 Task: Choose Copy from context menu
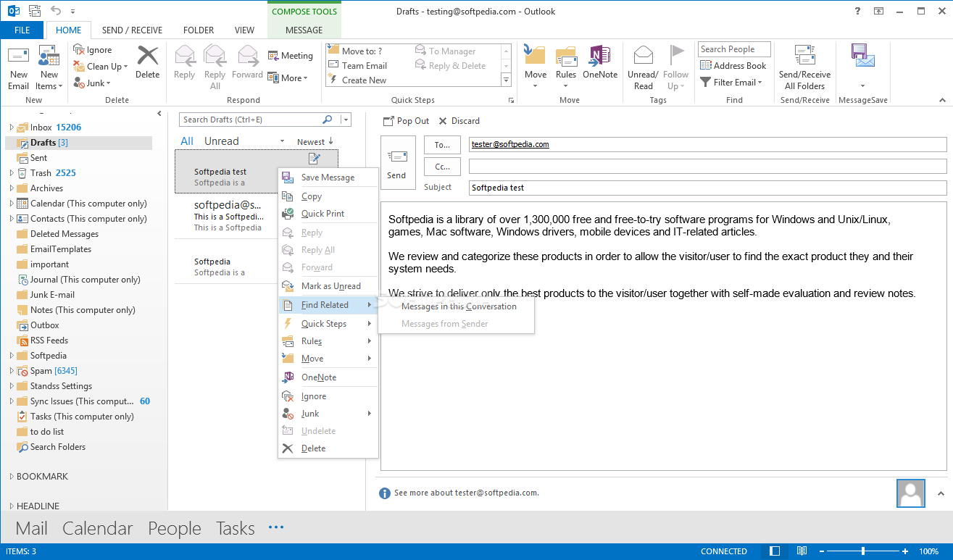(328, 196)
